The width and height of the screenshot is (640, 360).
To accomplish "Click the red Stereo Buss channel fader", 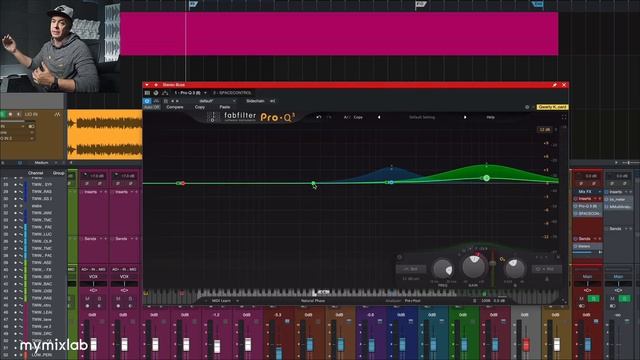I will coord(588,344).
